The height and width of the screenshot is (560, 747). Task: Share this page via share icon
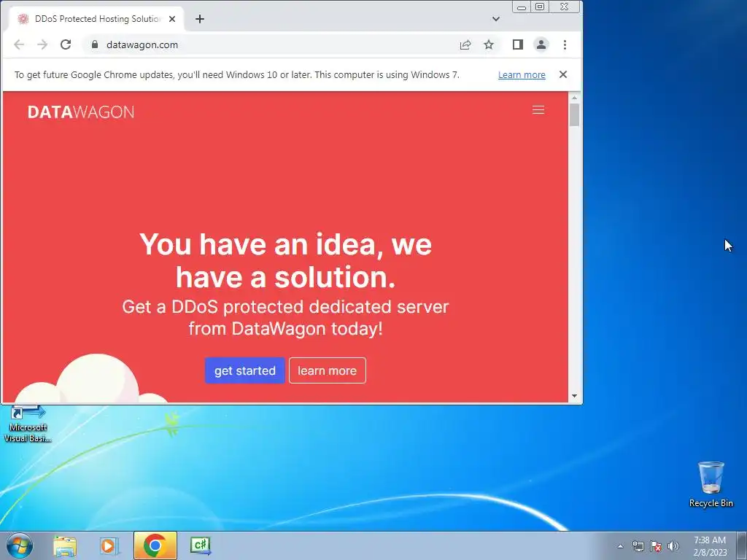465,44
